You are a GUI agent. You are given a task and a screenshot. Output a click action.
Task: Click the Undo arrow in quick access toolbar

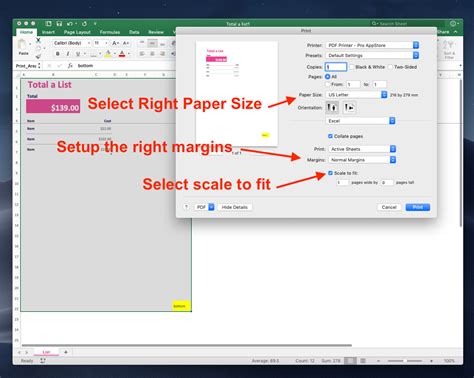[69, 23]
